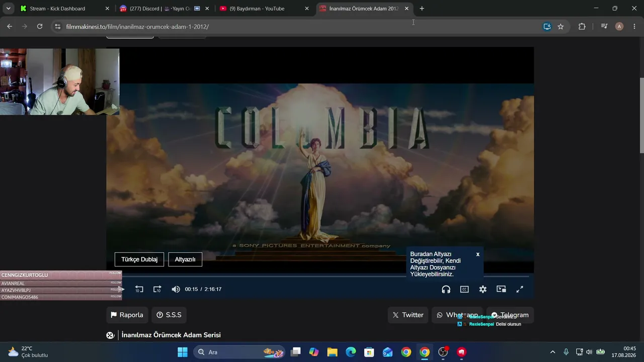Viewport: 644px width, 362px height.
Task: Seek on the video progress bar
Action: [x=326, y=276]
